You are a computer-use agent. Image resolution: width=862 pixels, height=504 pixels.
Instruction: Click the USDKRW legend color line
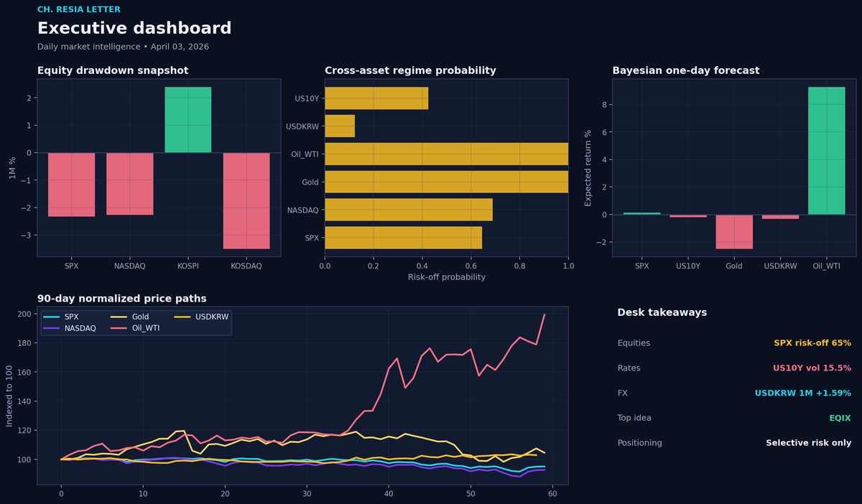click(184, 317)
